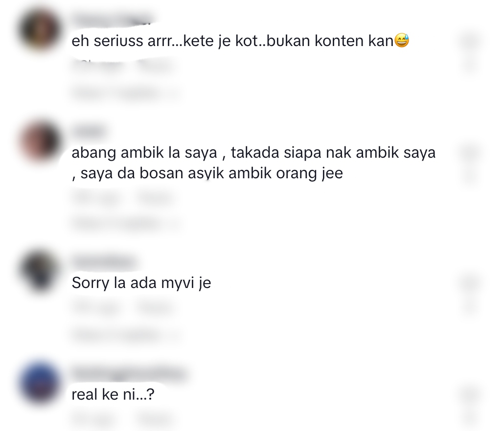Like the 'Sorry la ada myvi je' comment
Image resolution: width=504 pixels, height=431 pixels.
pyautogui.click(x=470, y=283)
